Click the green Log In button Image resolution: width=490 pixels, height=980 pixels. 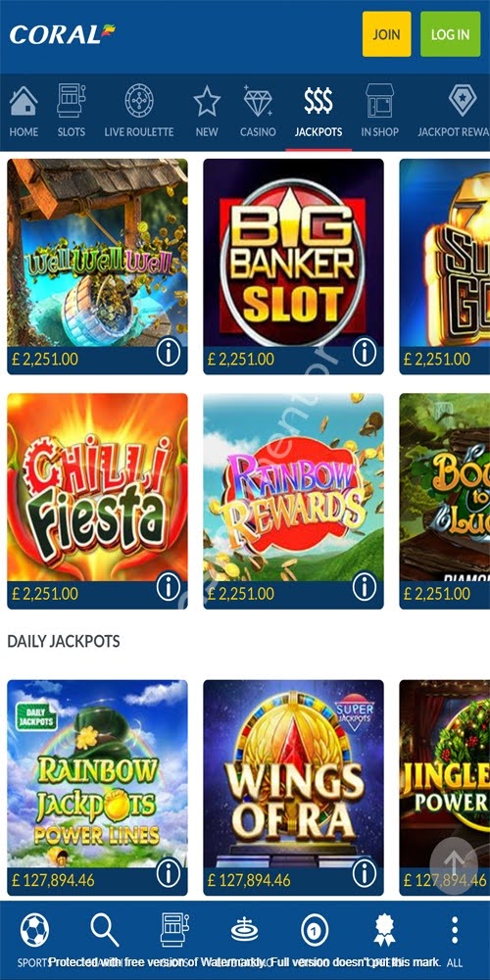coord(450,34)
